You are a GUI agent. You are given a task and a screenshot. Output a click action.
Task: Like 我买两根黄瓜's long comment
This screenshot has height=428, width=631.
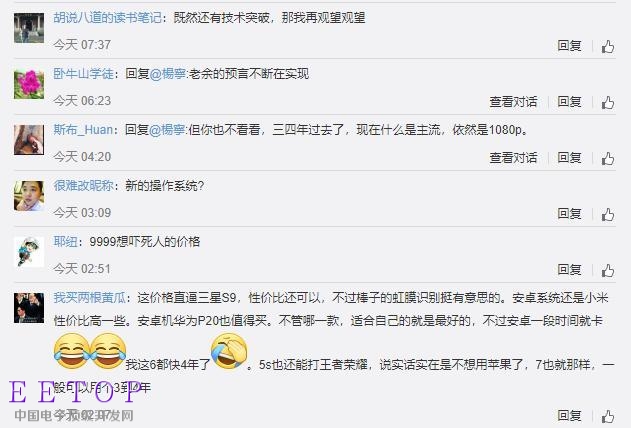pyautogui.click(x=608, y=416)
